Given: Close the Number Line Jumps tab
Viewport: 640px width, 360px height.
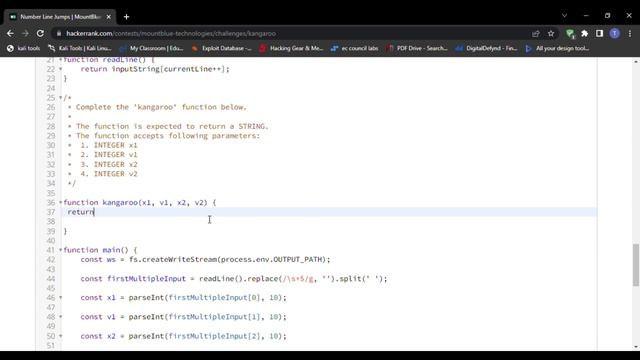Looking at the screenshot, I should pos(109,17).
